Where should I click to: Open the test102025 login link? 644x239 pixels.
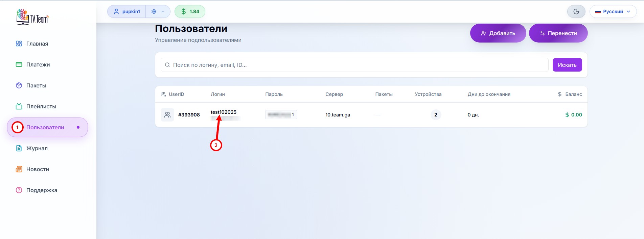[x=223, y=112]
